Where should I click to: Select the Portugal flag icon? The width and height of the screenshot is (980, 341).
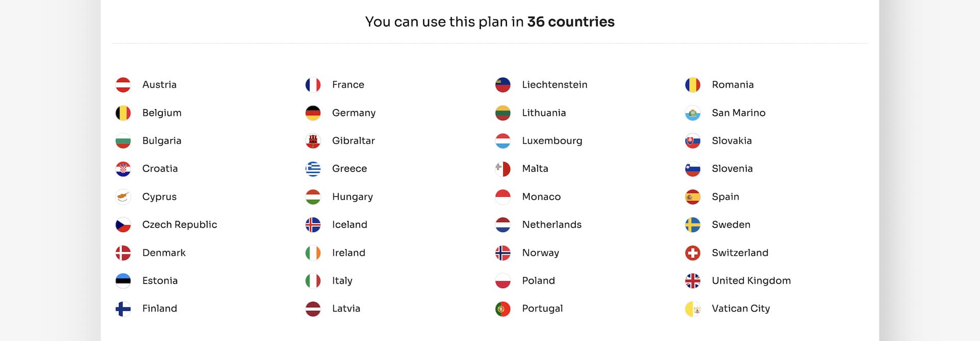(x=503, y=309)
